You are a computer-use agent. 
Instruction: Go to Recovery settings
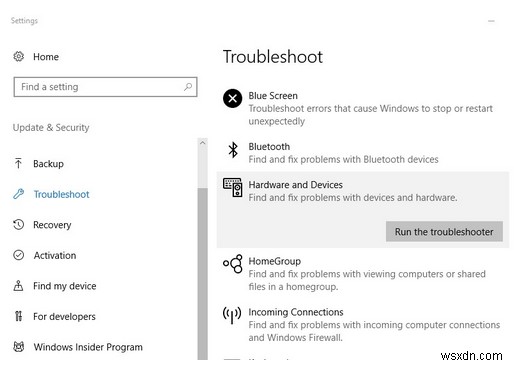[52, 225]
